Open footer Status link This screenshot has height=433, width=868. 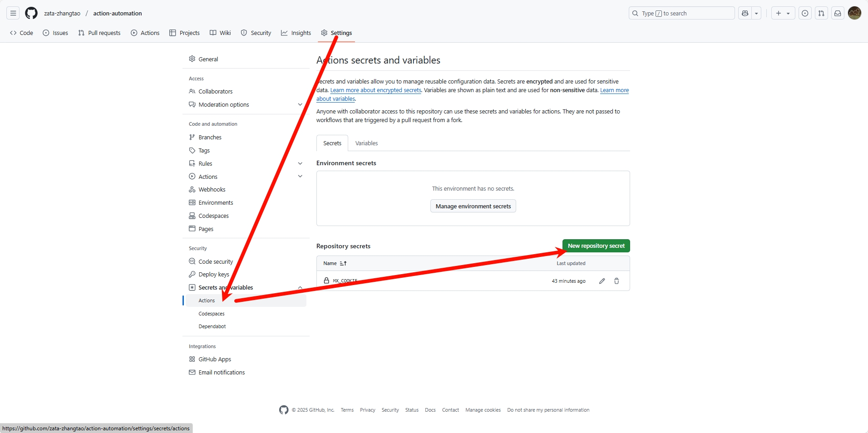pyautogui.click(x=412, y=410)
